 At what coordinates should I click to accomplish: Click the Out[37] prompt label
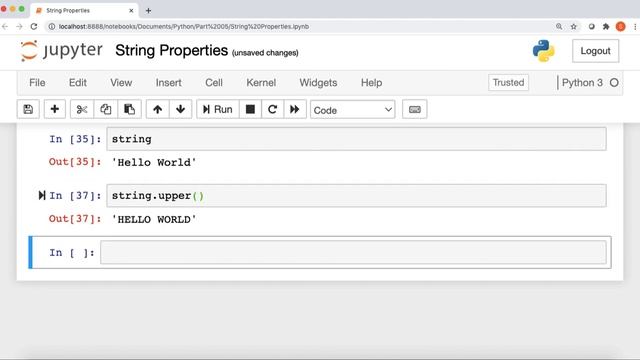click(x=75, y=219)
